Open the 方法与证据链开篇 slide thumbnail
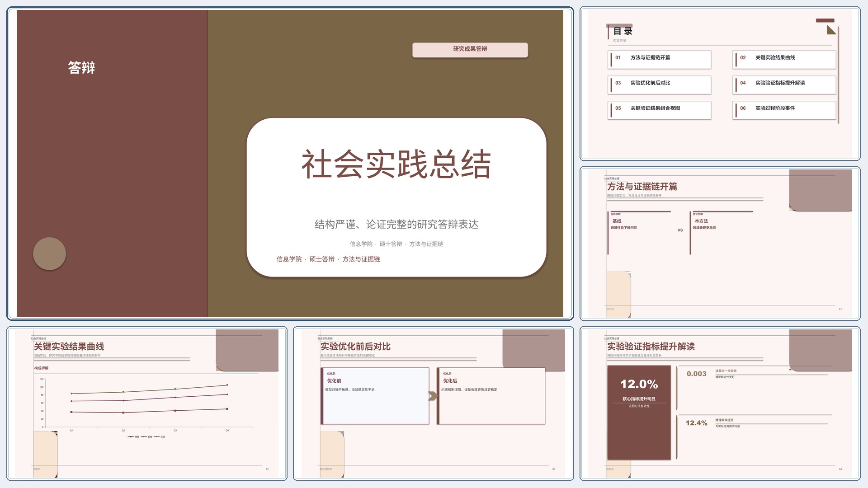The width and height of the screenshot is (868, 488). point(720,244)
